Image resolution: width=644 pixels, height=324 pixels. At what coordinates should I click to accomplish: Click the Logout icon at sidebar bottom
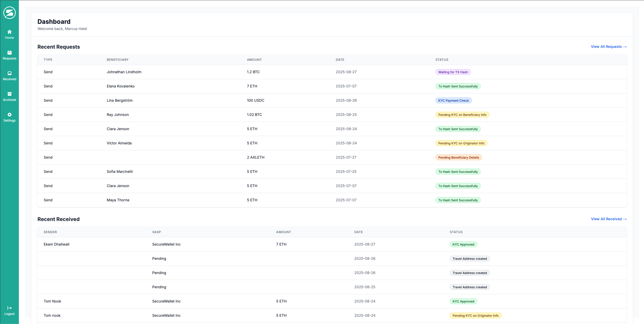coord(9,308)
